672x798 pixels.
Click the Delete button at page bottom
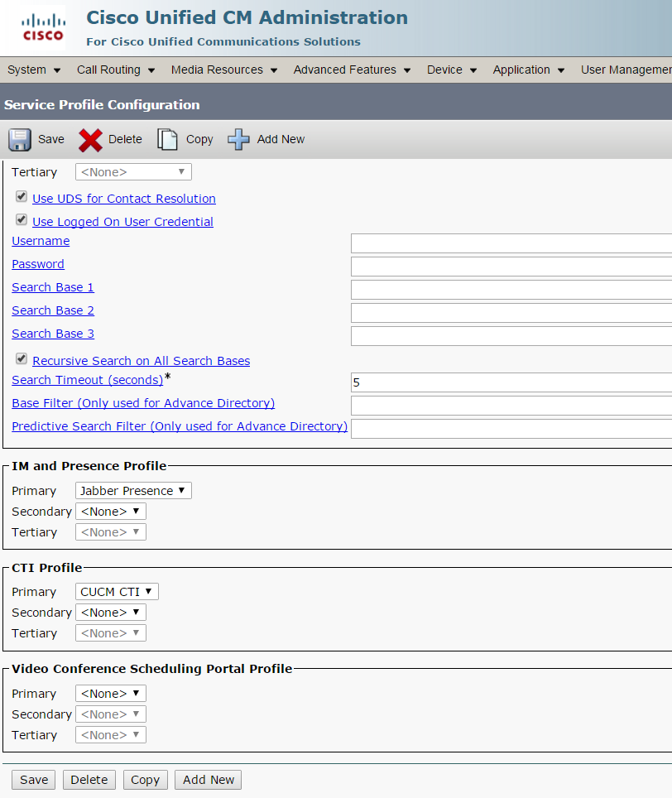pos(89,780)
